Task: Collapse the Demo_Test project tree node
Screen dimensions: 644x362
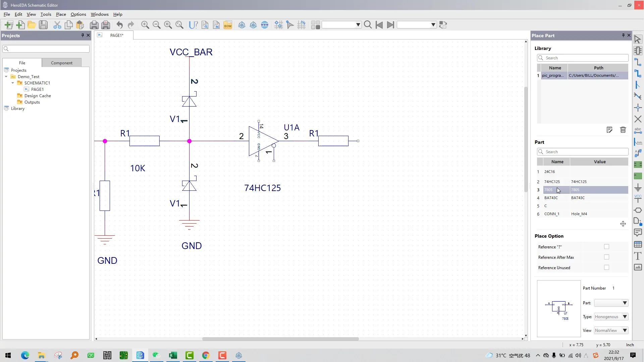Action: point(6,77)
